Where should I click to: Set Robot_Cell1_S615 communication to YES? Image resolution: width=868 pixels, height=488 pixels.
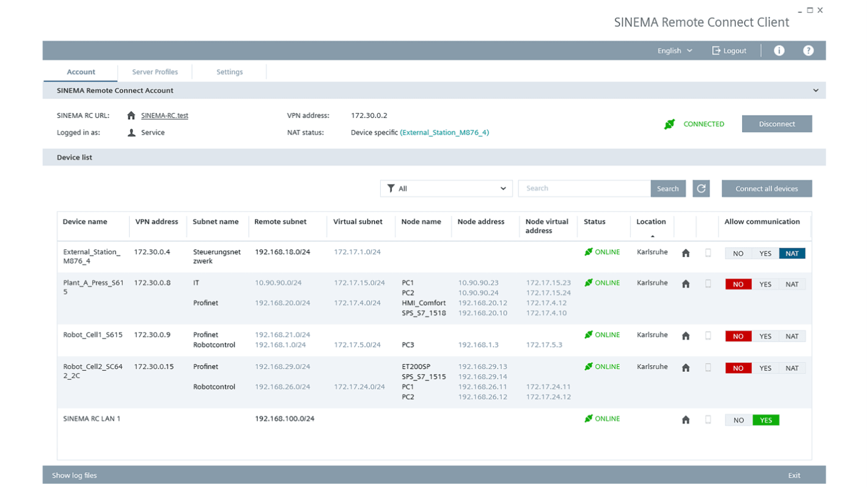coord(765,336)
